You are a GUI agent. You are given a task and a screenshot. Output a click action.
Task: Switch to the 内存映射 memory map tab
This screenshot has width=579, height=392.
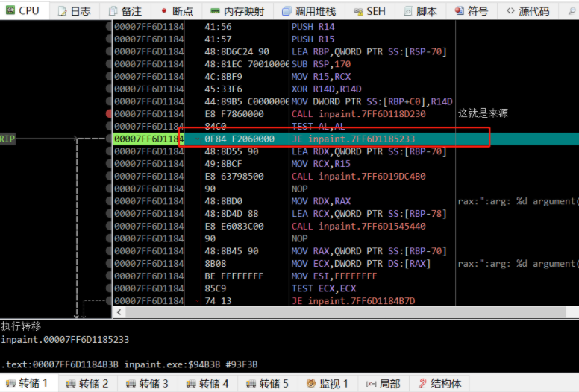pos(237,11)
